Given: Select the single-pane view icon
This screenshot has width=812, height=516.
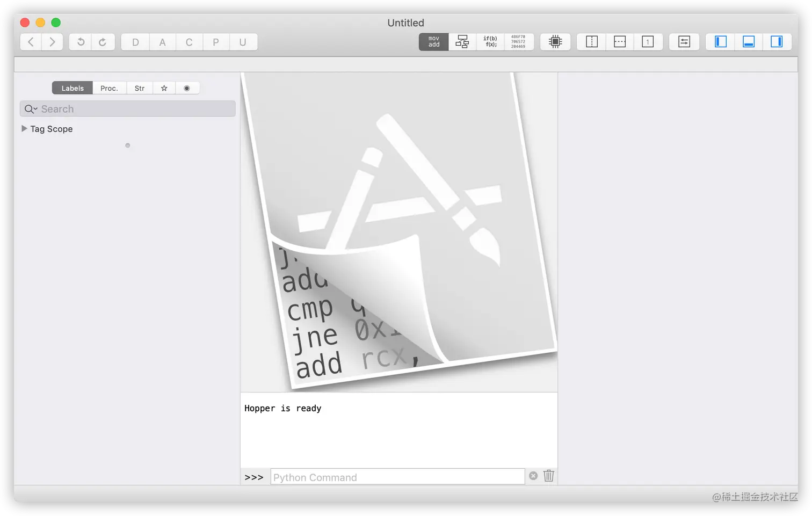Looking at the screenshot, I should click(x=648, y=42).
